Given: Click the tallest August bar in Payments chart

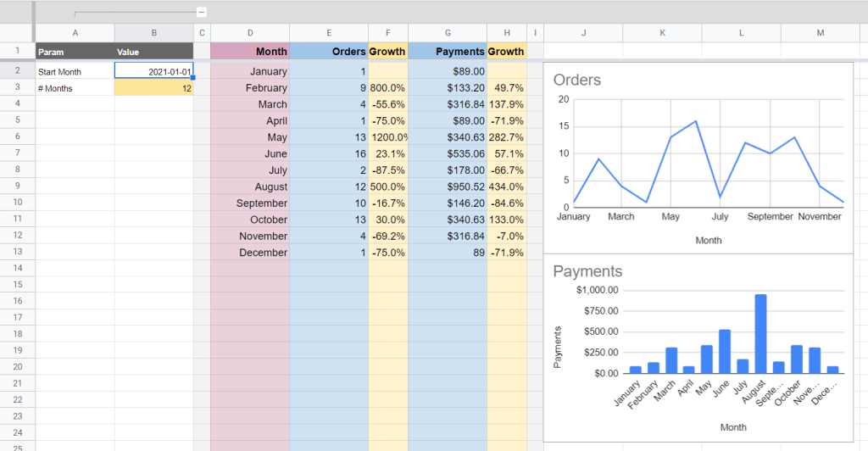Looking at the screenshot, I should click(760, 334).
